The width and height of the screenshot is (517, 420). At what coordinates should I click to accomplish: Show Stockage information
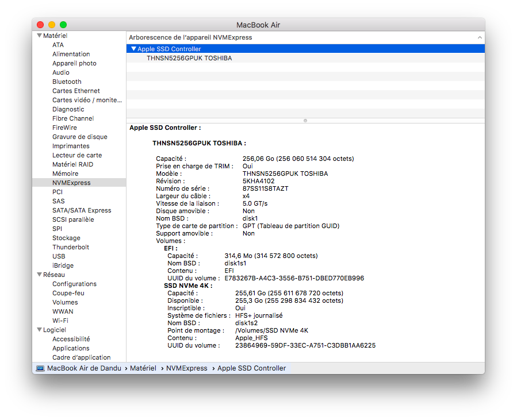pyautogui.click(x=66, y=238)
